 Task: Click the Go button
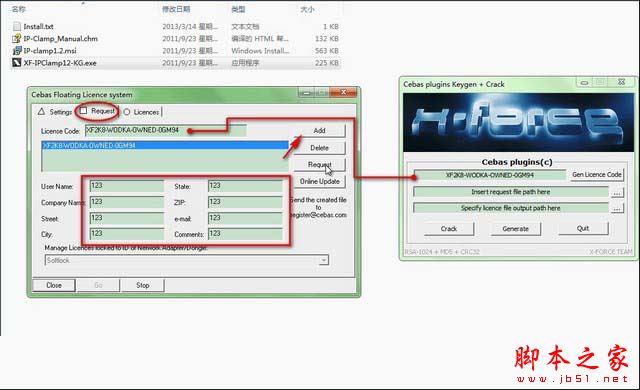98,285
